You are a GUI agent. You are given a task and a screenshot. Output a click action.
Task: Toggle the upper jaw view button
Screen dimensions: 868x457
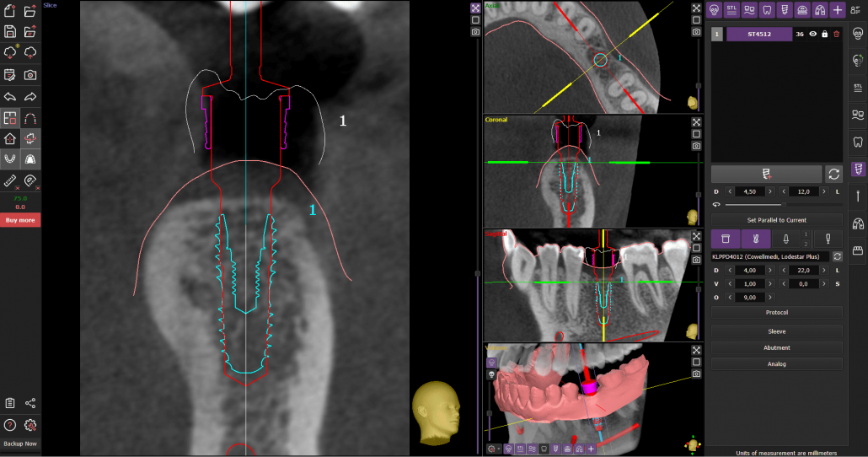point(29,159)
